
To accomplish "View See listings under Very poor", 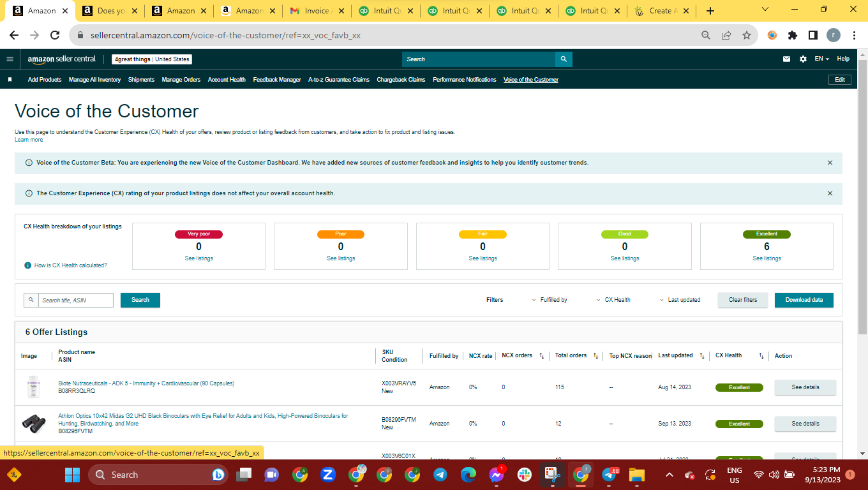I will coord(199,258).
